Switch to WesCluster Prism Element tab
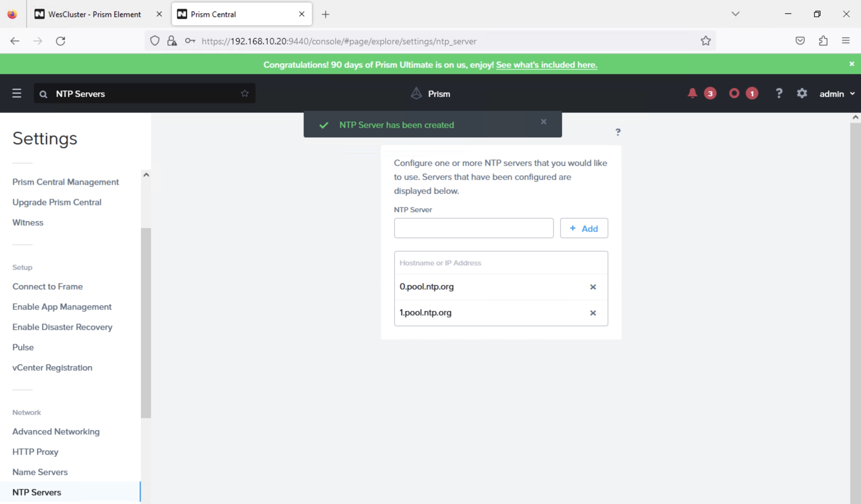The height and width of the screenshot is (504, 861). click(x=94, y=14)
